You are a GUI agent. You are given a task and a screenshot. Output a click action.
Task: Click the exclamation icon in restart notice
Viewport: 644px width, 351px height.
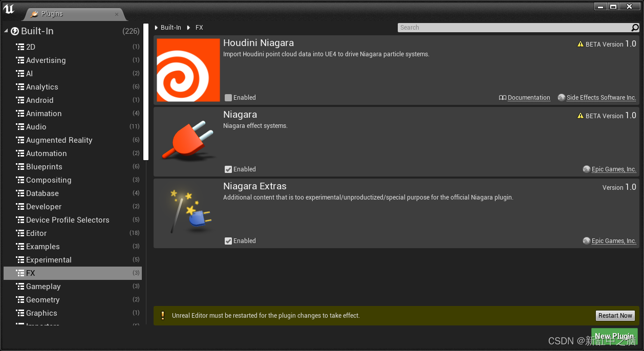163,316
